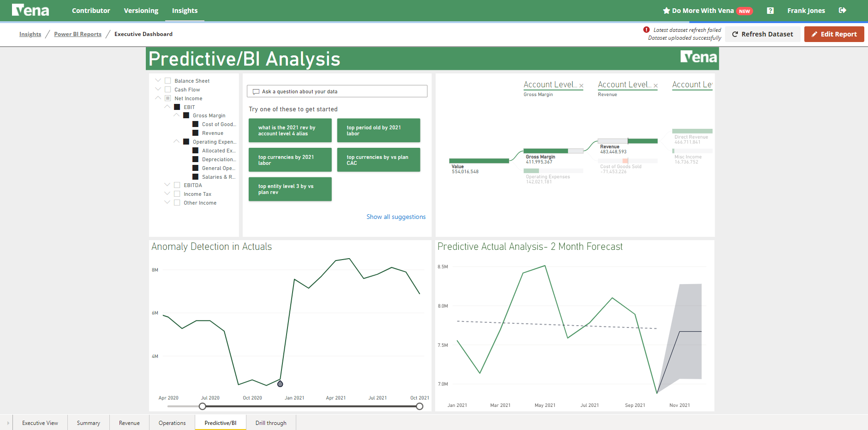Switch to the Revenue report tab

[x=129, y=423]
